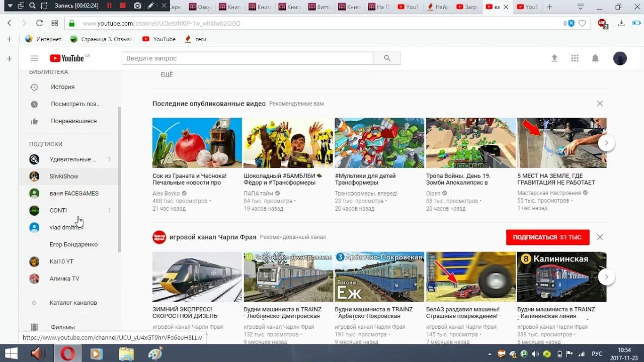Close the active ва YouTube tab
The height and width of the screenshot is (362, 644).
point(506,7)
